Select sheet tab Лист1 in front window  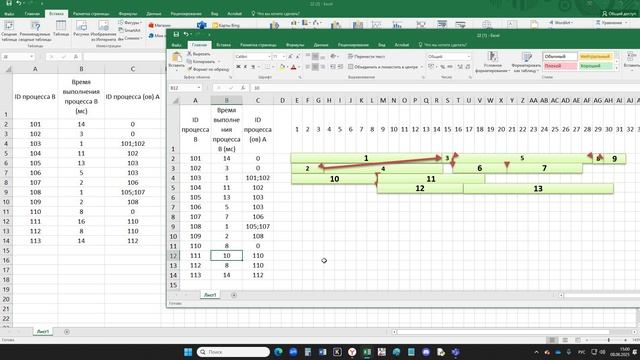click(x=210, y=295)
